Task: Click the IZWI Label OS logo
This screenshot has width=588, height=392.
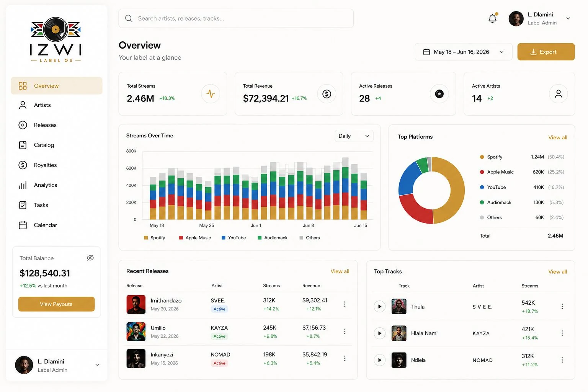Action: [56, 40]
